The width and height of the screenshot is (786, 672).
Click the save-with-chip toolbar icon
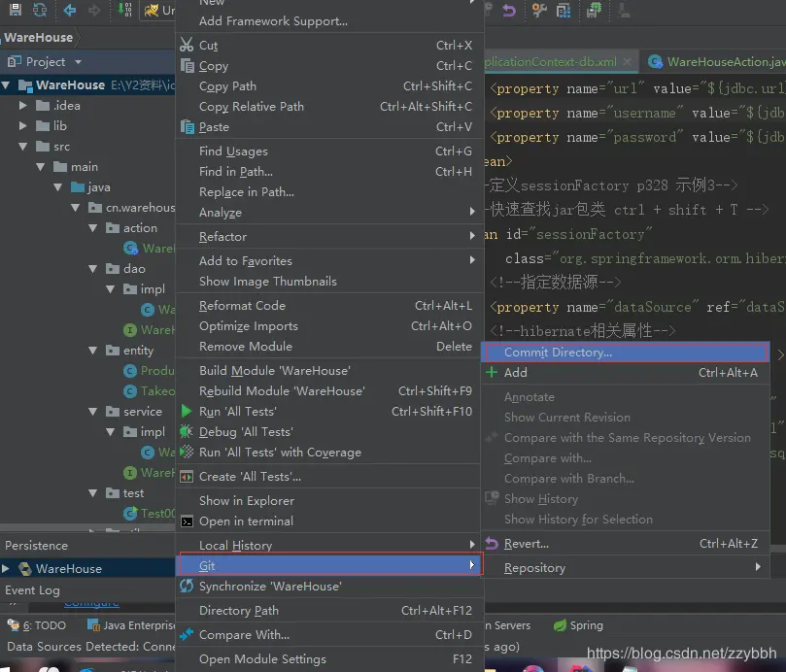click(594, 10)
